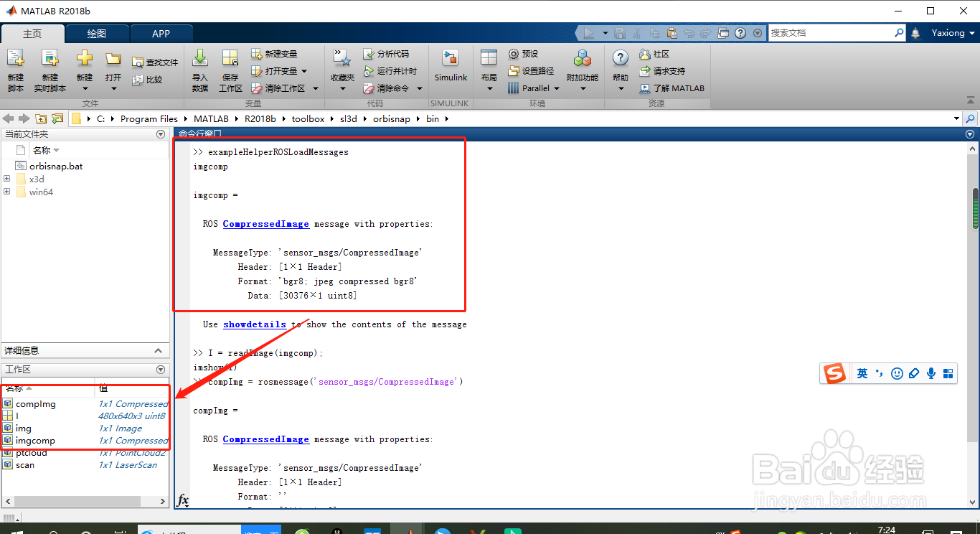Image resolution: width=980 pixels, height=534 pixels.
Task: Open Add-Ons (附加功能) menu
Action: coord(583,70)
